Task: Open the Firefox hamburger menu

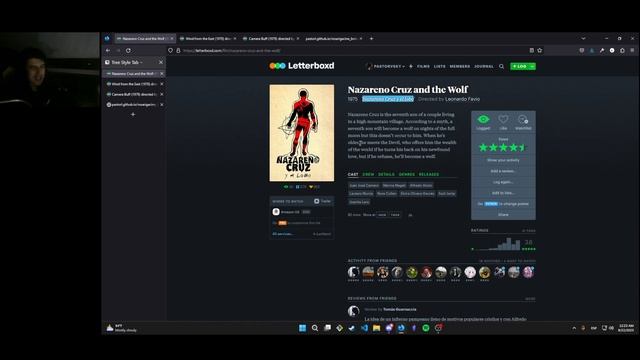Action: coord(632,50)
